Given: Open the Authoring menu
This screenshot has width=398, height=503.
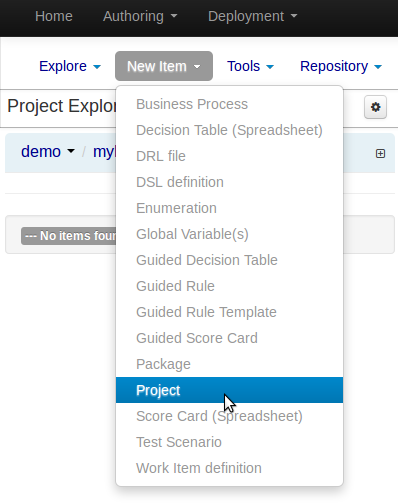Looking at the screenshot, I should pyautogui.click(x=140, y=16).
